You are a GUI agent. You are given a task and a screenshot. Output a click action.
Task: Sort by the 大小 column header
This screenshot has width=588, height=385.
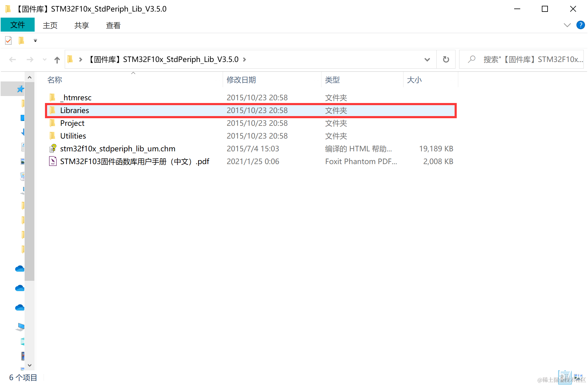tap(414, 80)
